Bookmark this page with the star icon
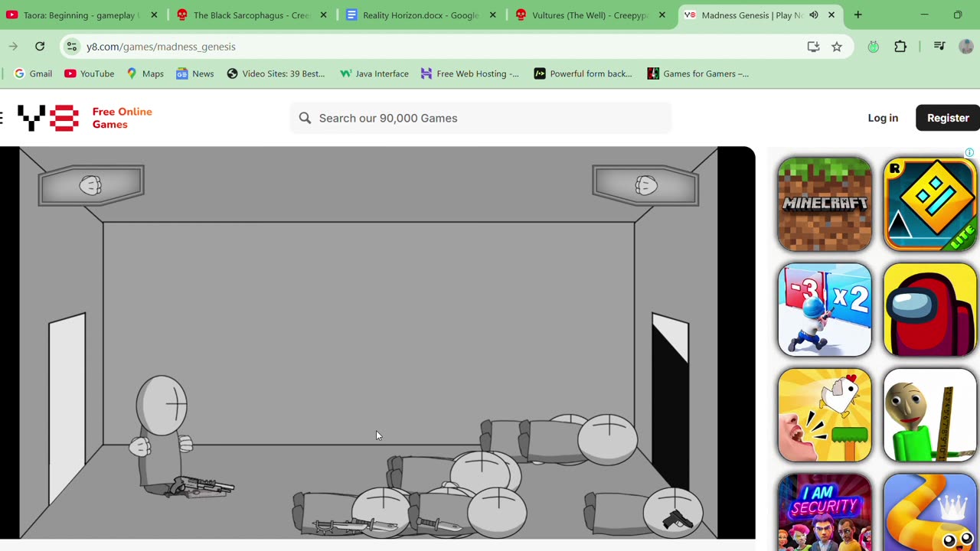Viewport: 980px width, 551px height. 837,47
